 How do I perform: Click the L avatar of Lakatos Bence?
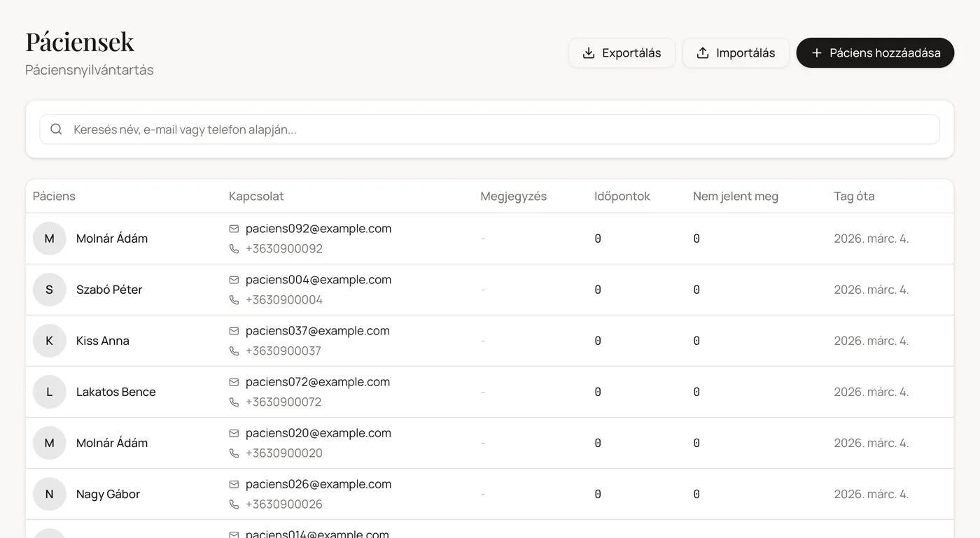click(49, 392)
